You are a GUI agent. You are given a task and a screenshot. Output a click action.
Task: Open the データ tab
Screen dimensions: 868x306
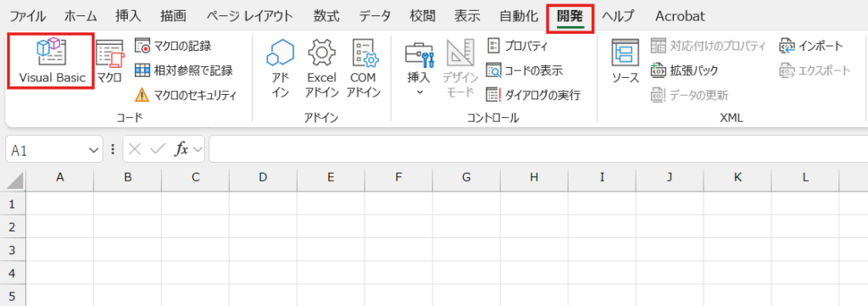(375, 16)
